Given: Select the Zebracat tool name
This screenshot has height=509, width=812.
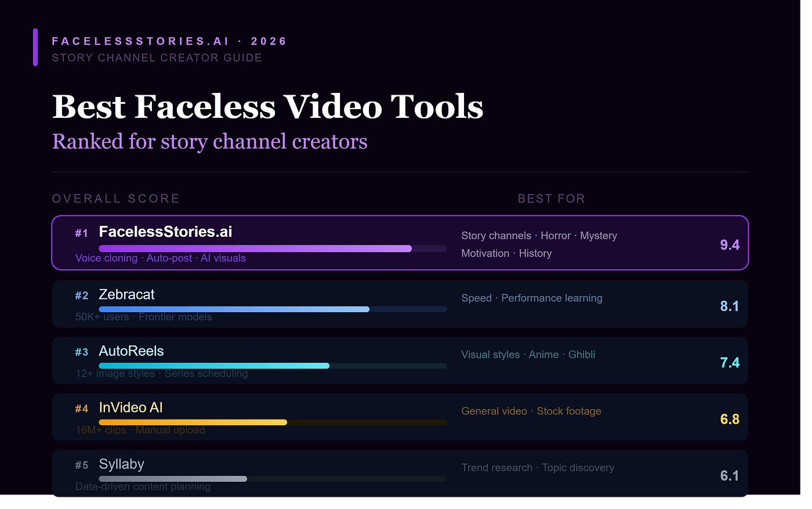Looking at the screenshot, I should pos(126,294).
